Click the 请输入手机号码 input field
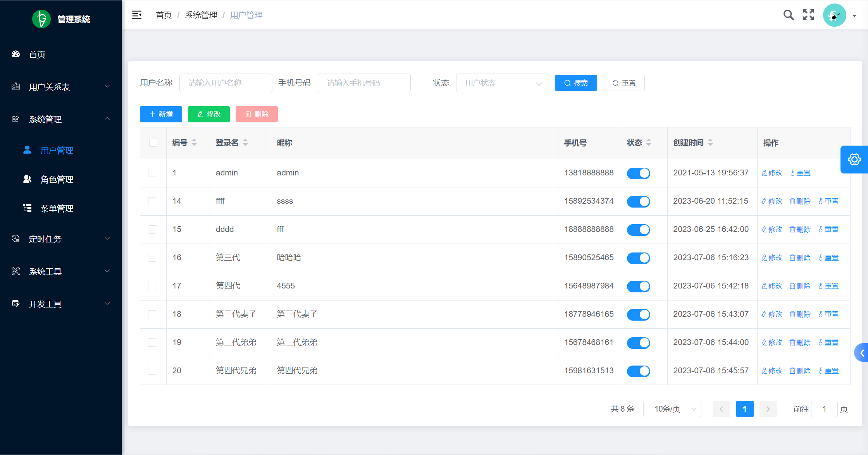Image resolution: width=868 pixels, height=455 pixels. point(364,83)
